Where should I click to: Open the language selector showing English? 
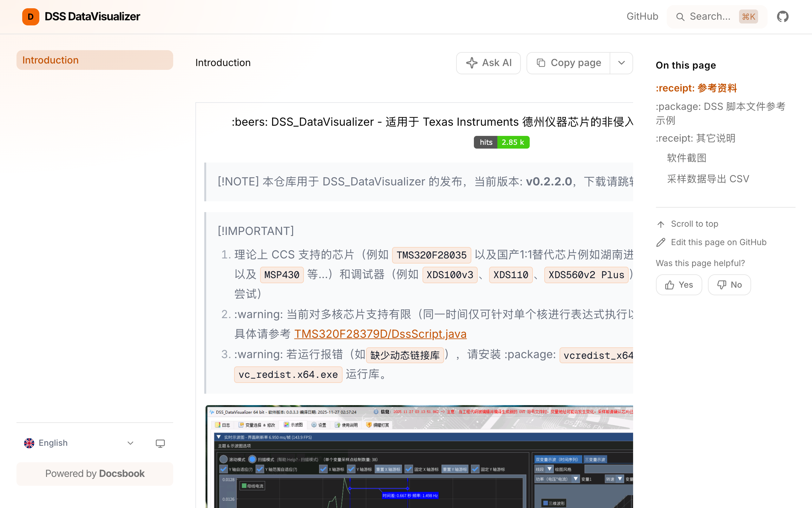pos(79,443)
